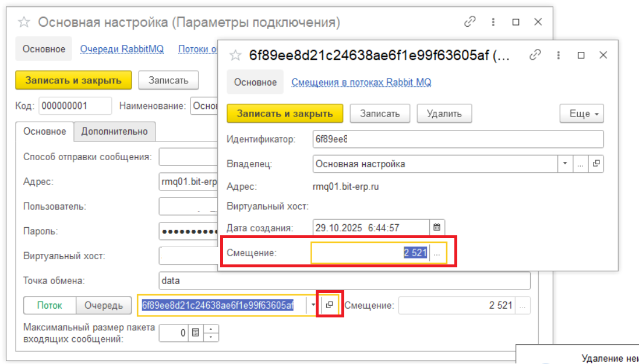This screenshot has height=364, width=639.
Task: Open calculator for Максимальный размер пакета
Action: pyautogui.click(x=196, y=333)
